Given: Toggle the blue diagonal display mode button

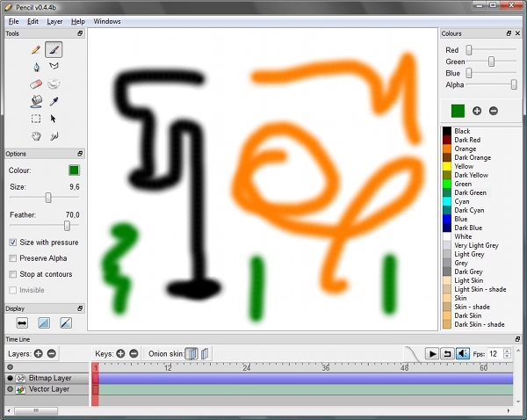Looking at the screenshot, I should (x=44, y=323).
